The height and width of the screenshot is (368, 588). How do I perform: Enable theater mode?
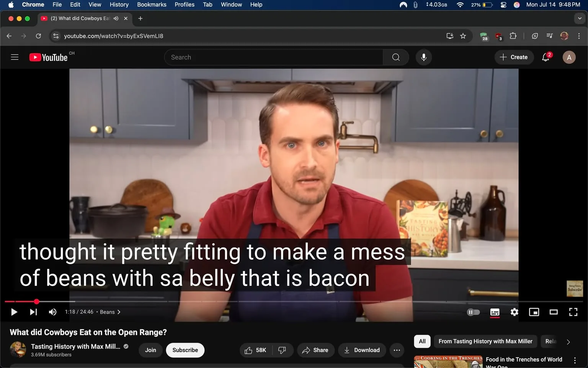click(554, 312)
